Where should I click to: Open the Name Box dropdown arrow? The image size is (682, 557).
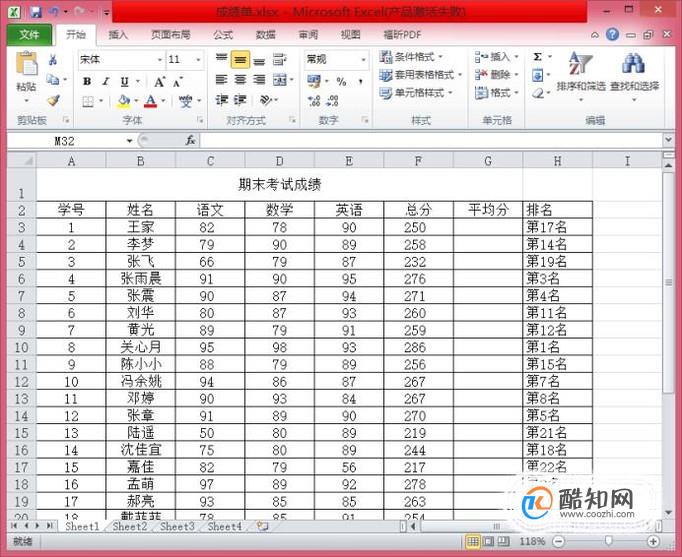tap(129, 141)
